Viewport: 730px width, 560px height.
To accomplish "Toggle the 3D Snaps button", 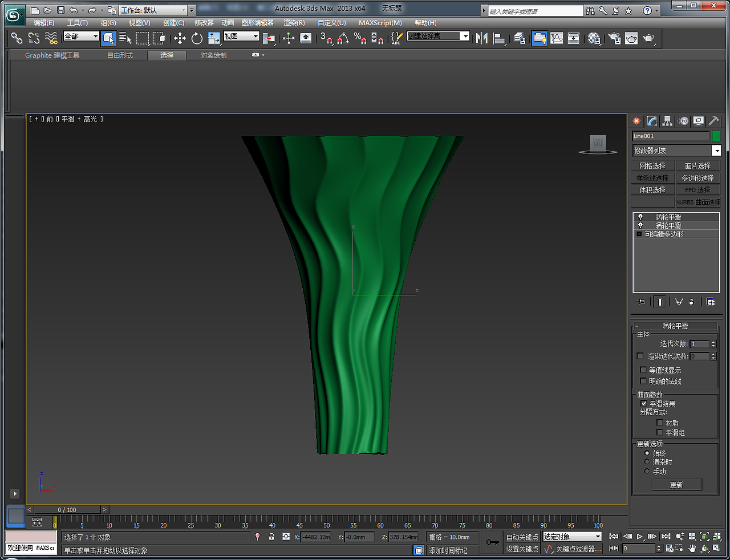I will coord(326,38).
